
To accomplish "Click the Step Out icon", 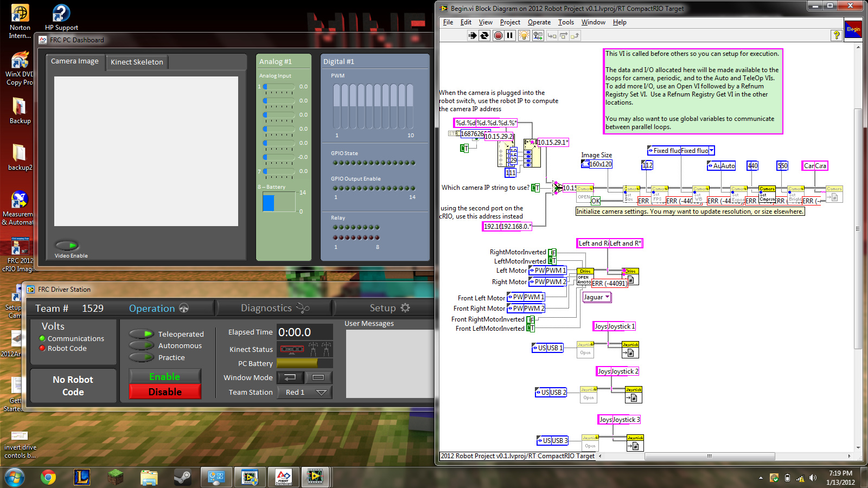I will (x=575, y=36).
